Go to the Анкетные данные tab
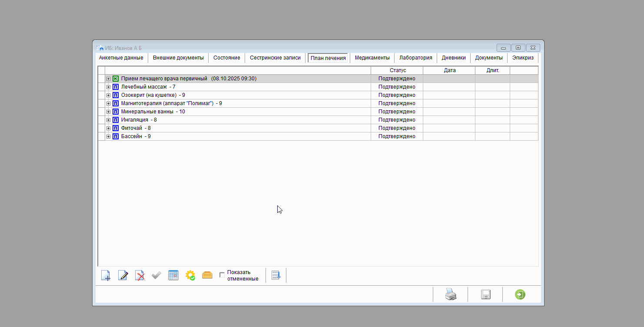This screenshot has height=327, width=644. click(x=121, y=58)
